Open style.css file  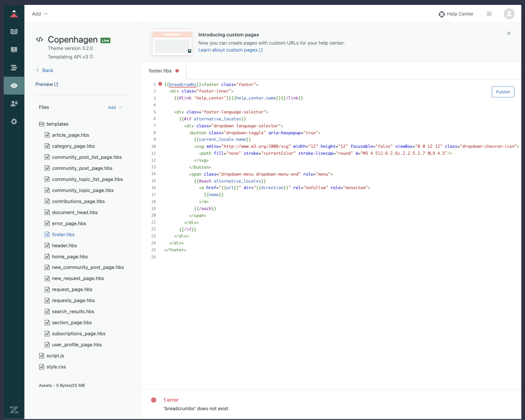pyautogui.click(x=56, y=367)
